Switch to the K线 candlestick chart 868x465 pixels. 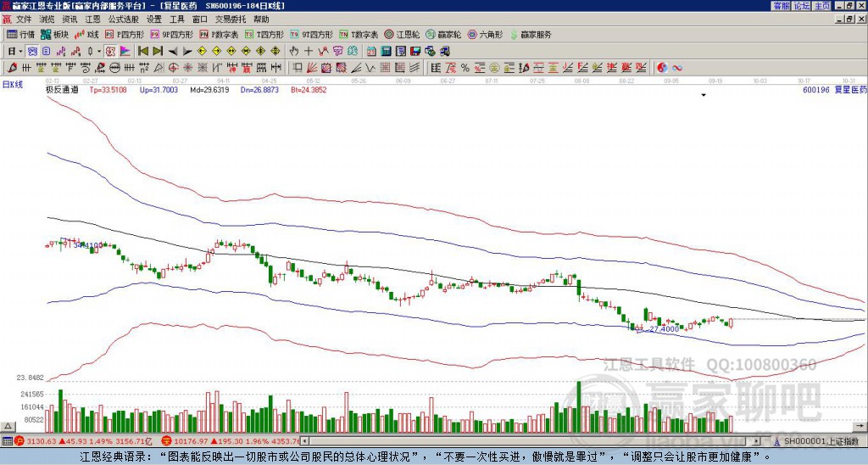pos(86,34)
